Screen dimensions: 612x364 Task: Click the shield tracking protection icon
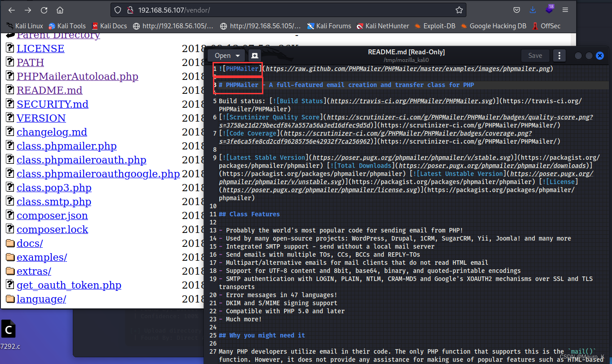click(x=117, y=10)
